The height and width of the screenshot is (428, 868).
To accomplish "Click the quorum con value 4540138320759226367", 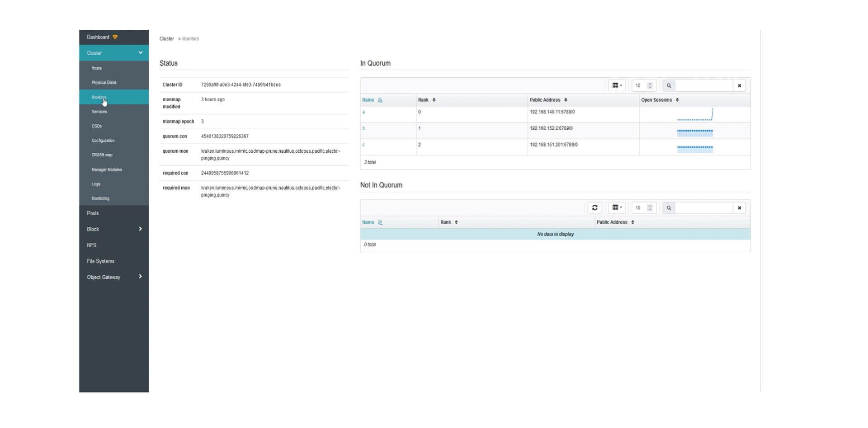I will click(x=225, y=136).
